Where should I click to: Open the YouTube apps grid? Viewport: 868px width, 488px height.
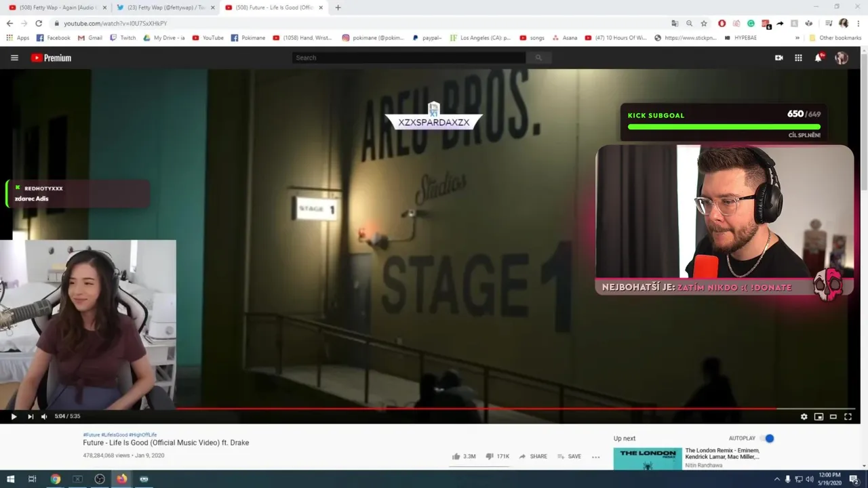(x=798, y=58)
